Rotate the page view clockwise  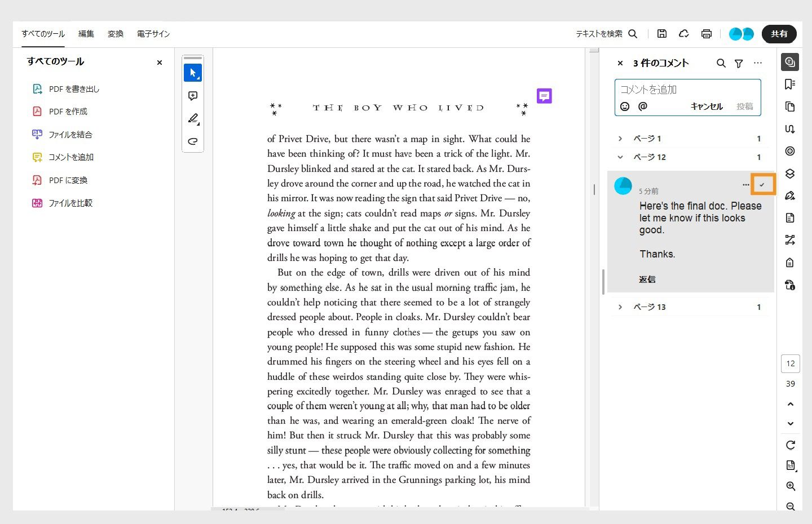(791, 445)
